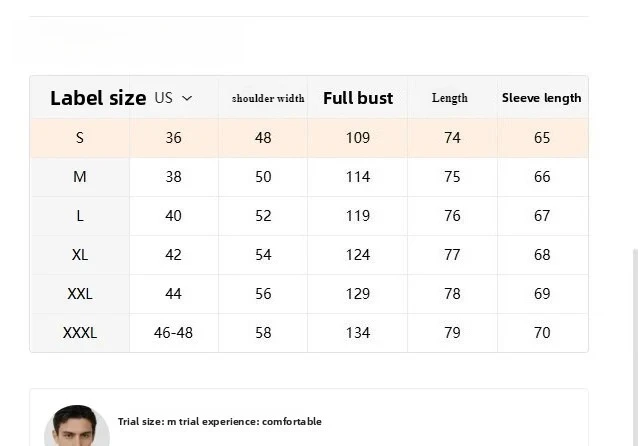
Task: Click the shoulder width column header
Action: click(x=268, y=98)
